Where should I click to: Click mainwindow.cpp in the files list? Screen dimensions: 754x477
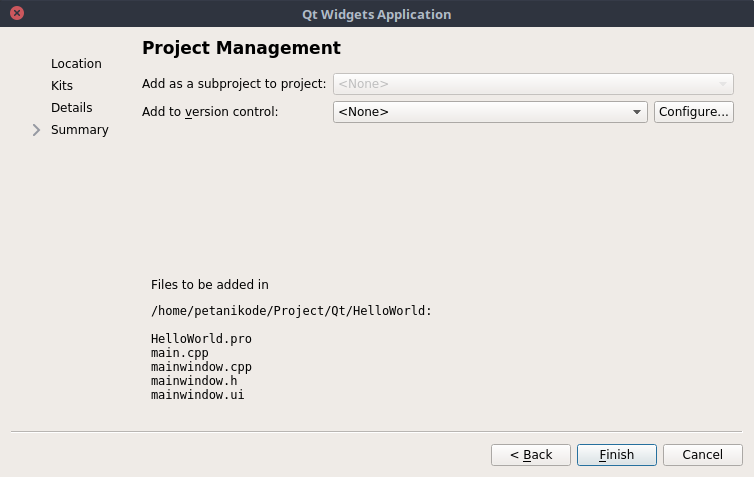[x=201, y=367]
